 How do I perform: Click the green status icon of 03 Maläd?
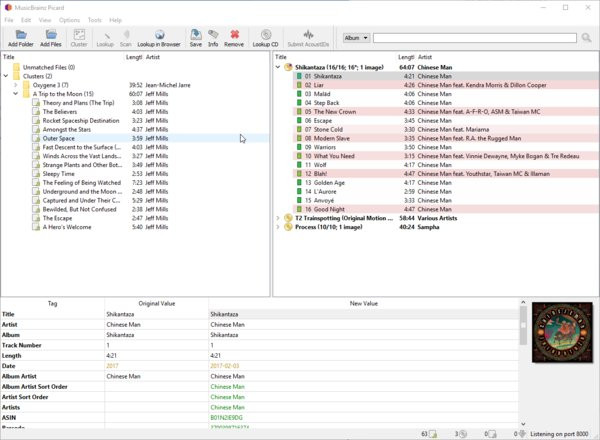click(299, 94)
